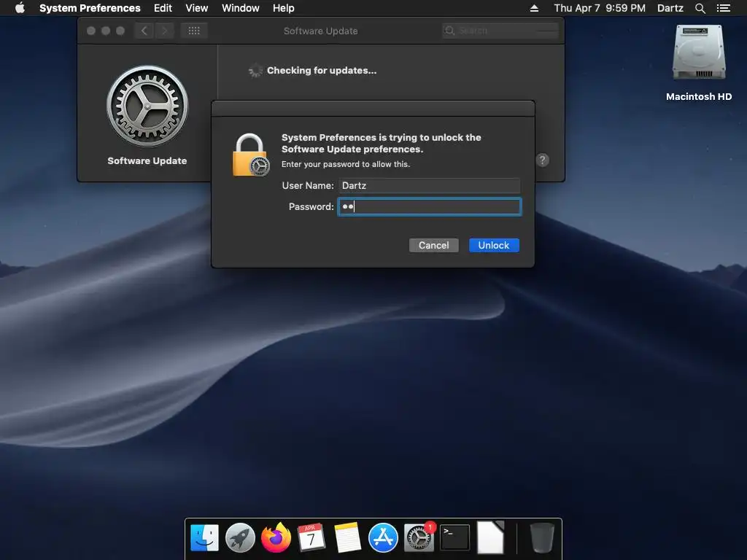This screenshot has height=560, width=747.
Task: Open Spotlight search magnifier
Action: 700,8
